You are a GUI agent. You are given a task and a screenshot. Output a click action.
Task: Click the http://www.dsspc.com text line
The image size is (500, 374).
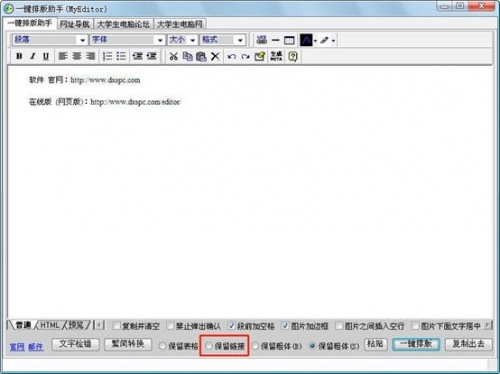coord(105,80)
